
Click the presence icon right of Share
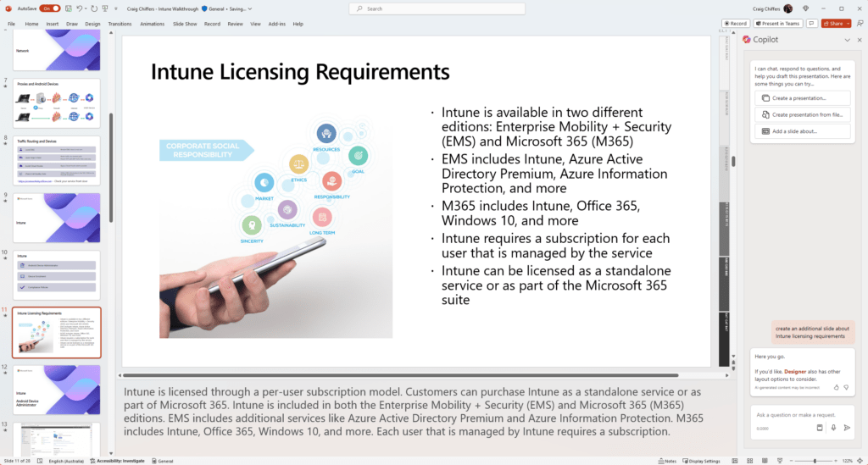click(860, 24)
